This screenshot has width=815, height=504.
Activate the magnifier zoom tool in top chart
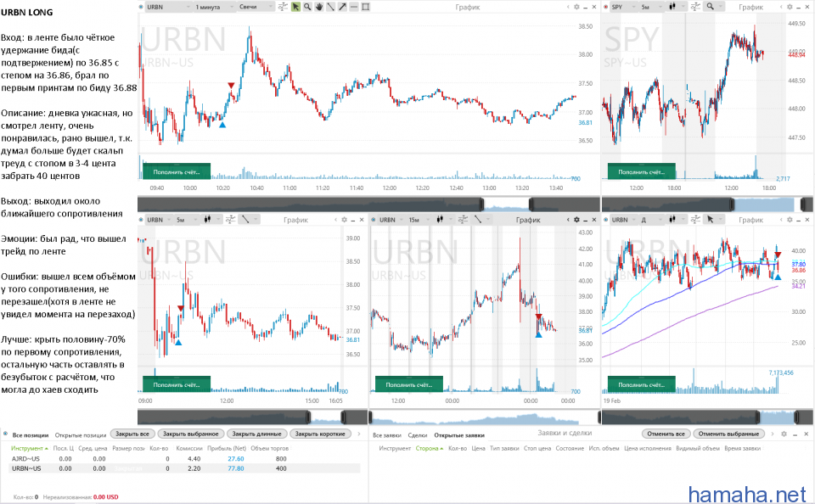(307, 6)
